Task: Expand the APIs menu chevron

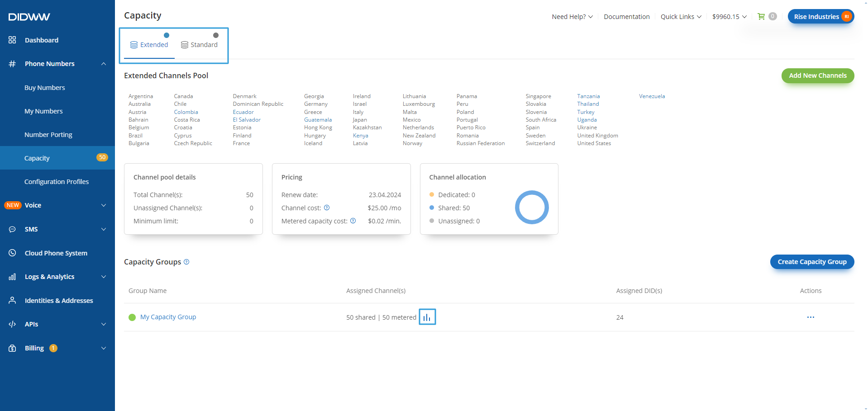Action: point(104,324)
